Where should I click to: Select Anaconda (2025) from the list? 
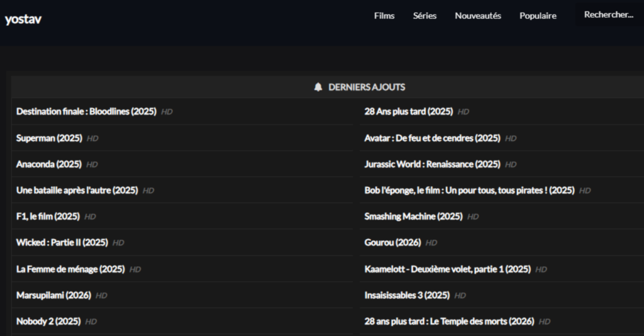[x=49, y=164]
